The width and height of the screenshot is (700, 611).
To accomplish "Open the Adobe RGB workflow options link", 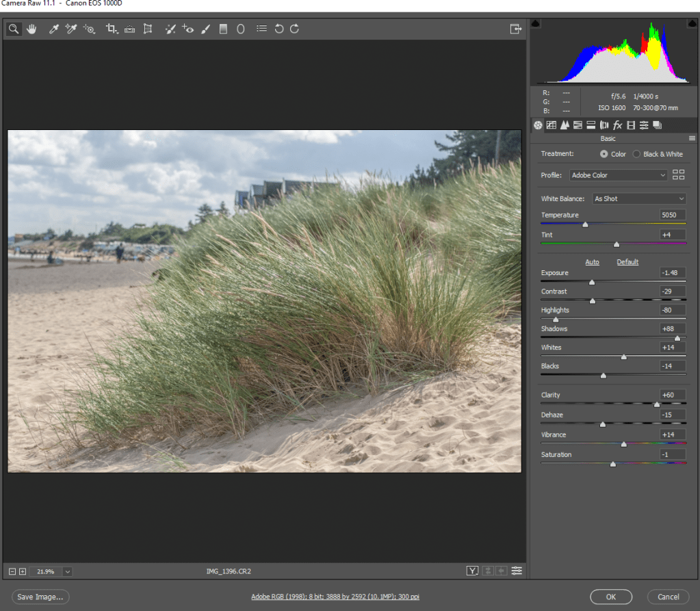I will [335, 597].
